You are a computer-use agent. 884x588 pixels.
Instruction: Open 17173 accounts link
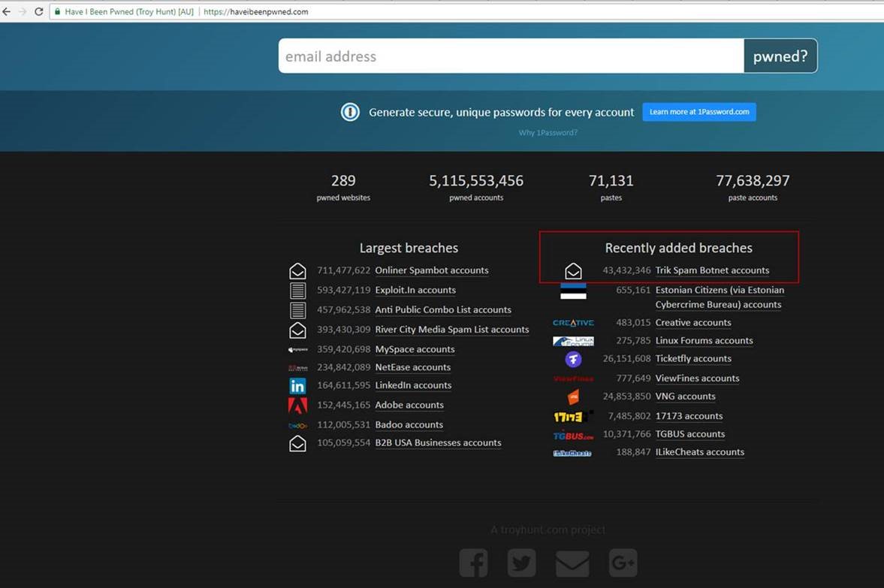689,417
